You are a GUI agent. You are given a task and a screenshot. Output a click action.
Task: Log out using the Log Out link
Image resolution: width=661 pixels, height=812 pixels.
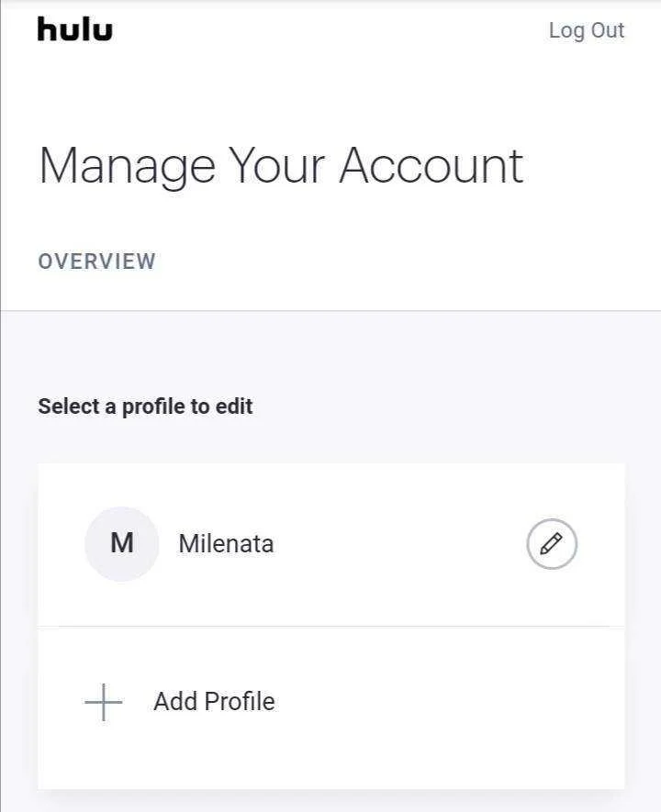pos(587,30)
